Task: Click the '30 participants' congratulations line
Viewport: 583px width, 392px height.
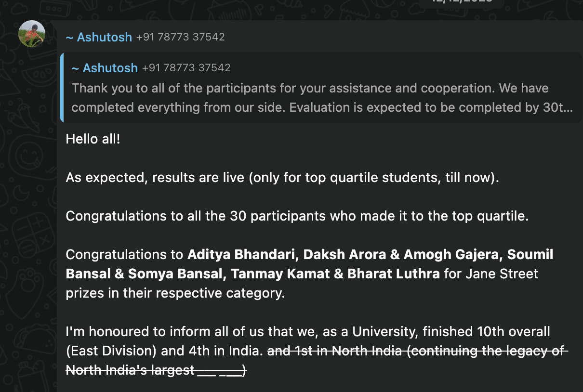Action: point(297,216)
